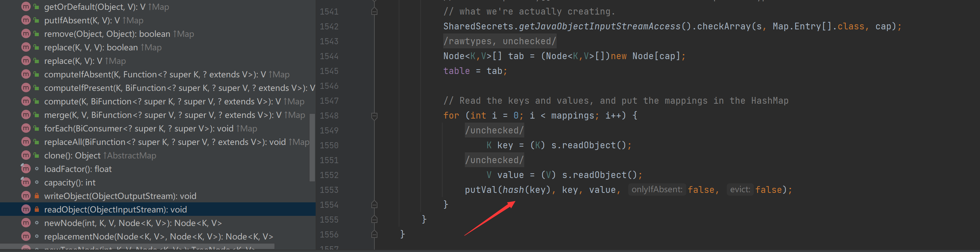The image size is (980, 252).
Task: Click the red lock icon next to readObject
Action: coord(36,209)
